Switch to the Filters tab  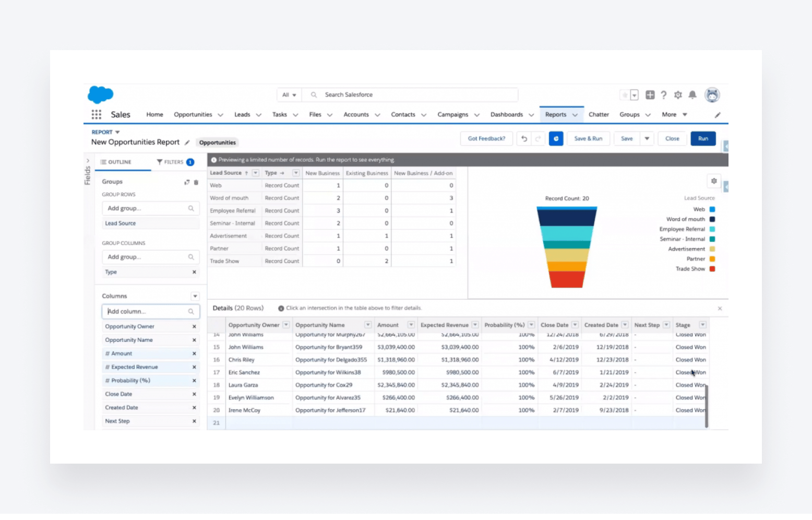click(175, 162)
